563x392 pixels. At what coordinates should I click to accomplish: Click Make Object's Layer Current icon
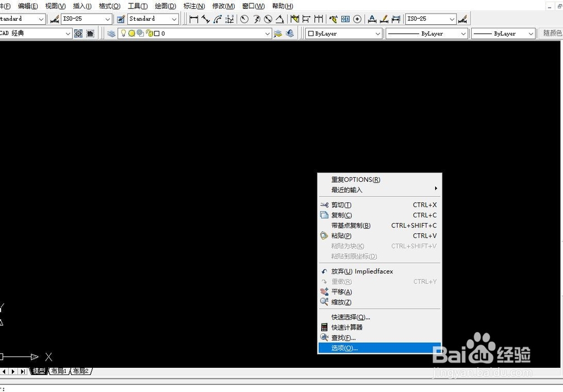click(x=278, y=33)
